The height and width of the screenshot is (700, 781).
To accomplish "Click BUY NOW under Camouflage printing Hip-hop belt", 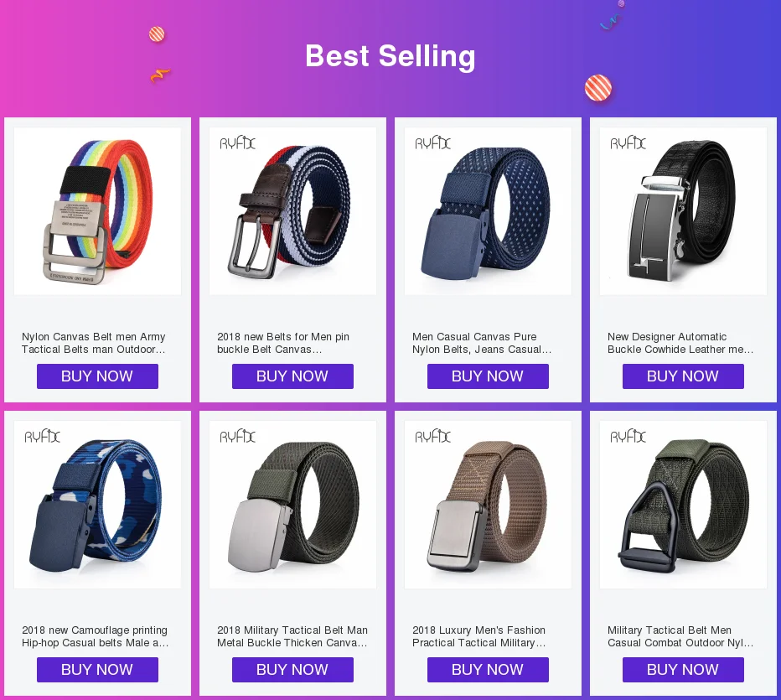I will [x=97, y=670].
